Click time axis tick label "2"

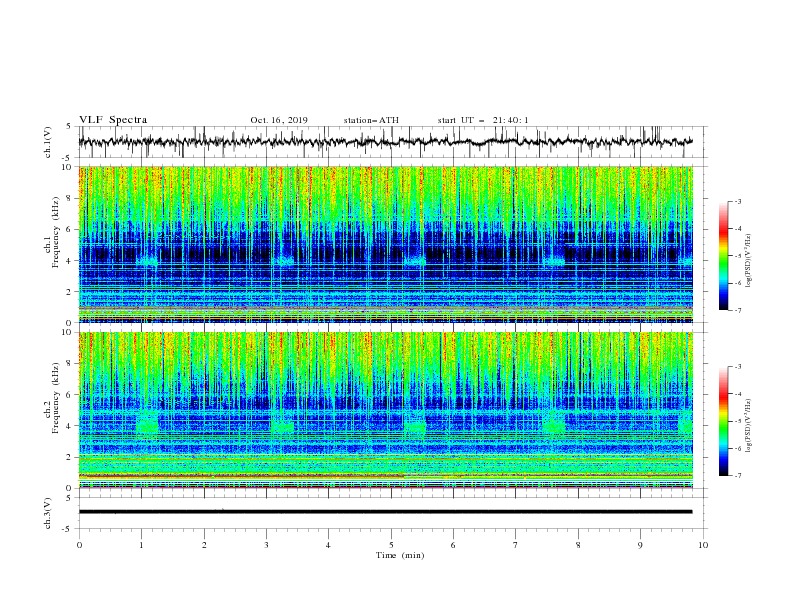click(204, 545)
